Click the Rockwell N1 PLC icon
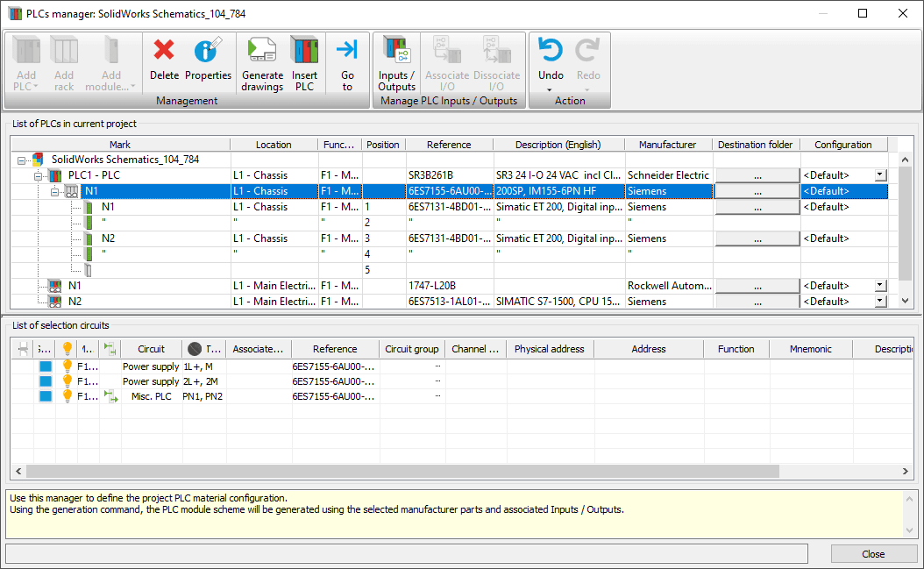 (55, 286)
